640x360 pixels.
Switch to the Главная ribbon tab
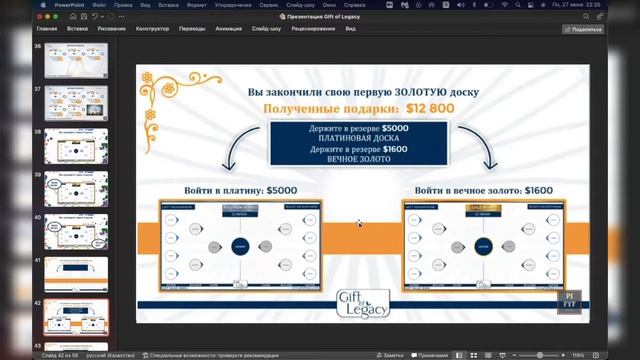[x=47, y=29]
